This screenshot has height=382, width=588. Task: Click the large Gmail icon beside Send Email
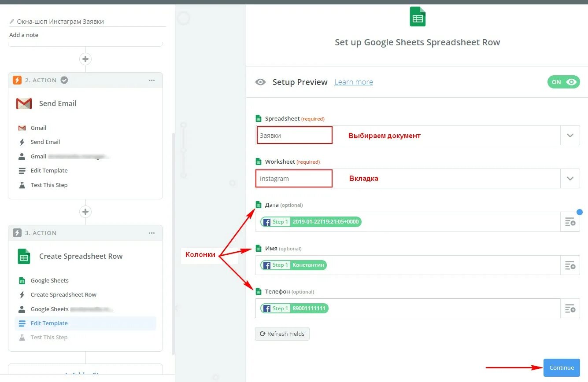[x=24, y=103]
